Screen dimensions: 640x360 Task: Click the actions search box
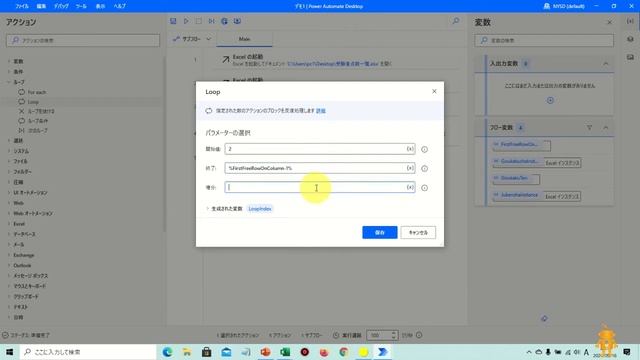[x=83, y=40]
